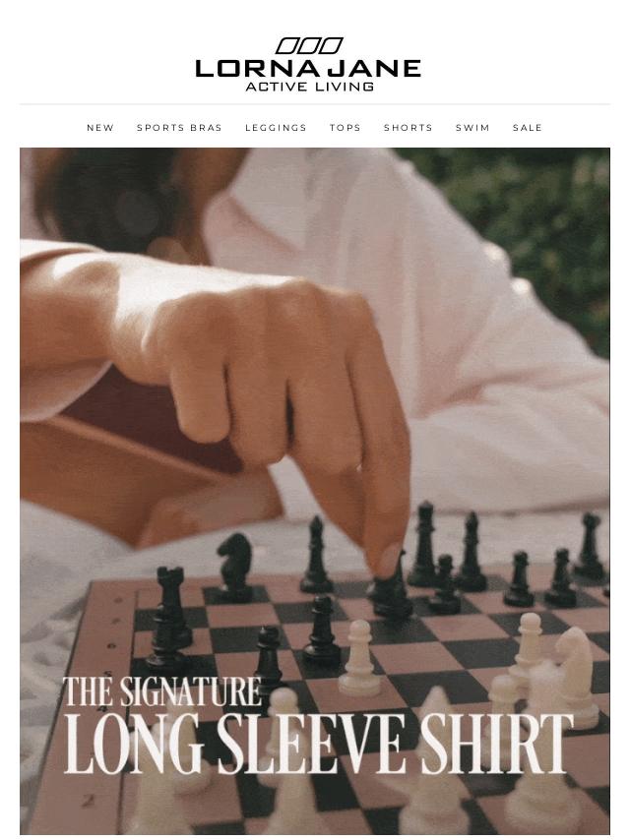Open the TOPS category
This screenshot has width=630, height=840.
345,128
